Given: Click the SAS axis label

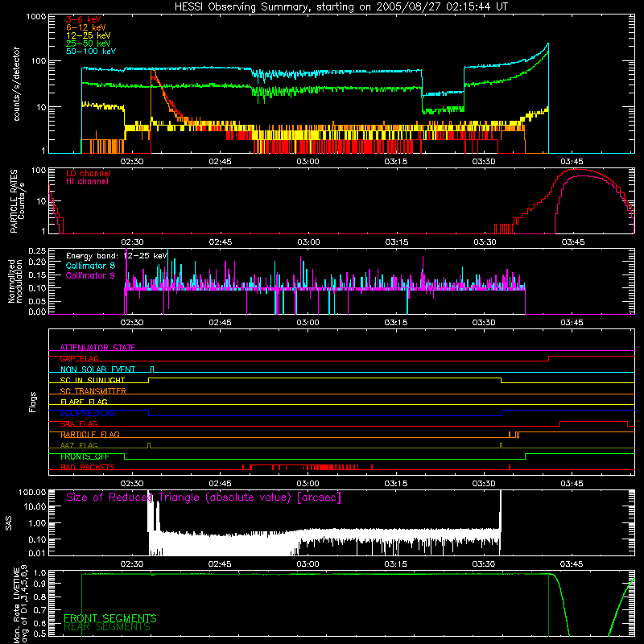Looking at the screenshot, I should click(8, 523).
